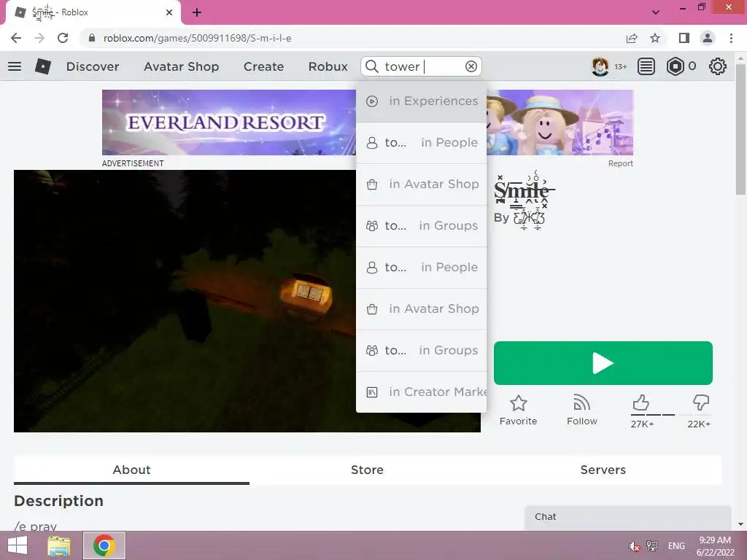Image resolution: width=747 pixels, height=560 pixels.
Task: Search tower in first Groups option
Action: [421, 225]
